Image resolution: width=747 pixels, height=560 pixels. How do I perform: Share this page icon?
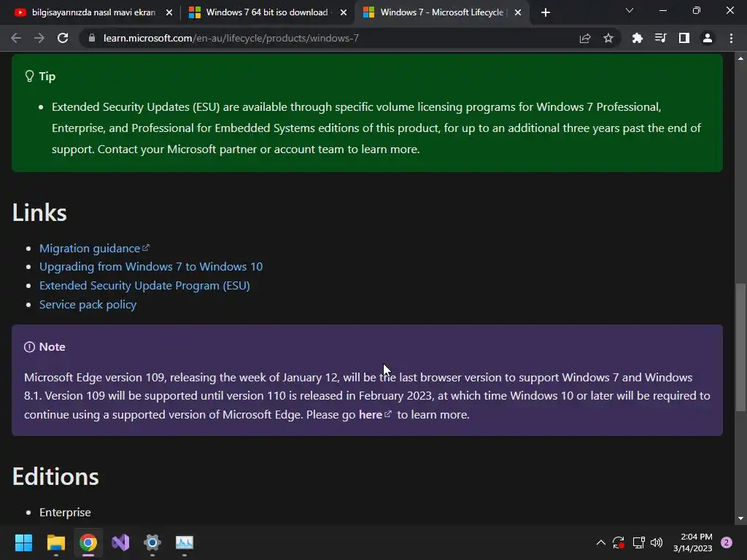(x=585, y=38)
